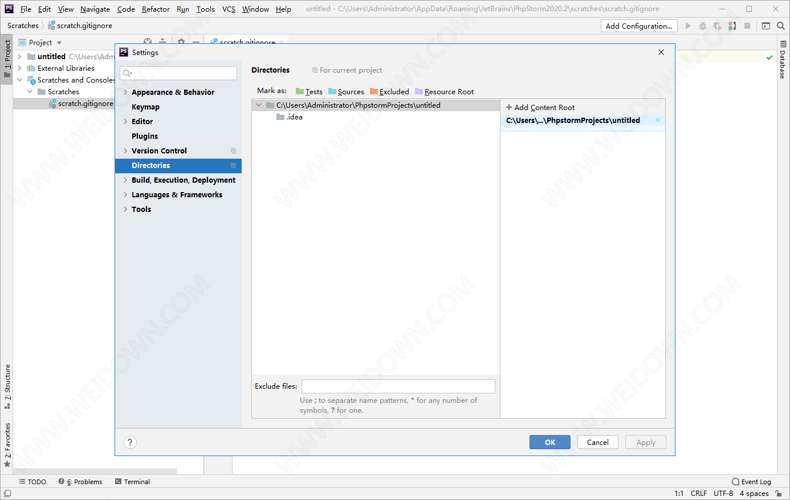Toggle tool window quick access icon in status bar
This screenshot has width=790, height=500.
coord(7,493)
